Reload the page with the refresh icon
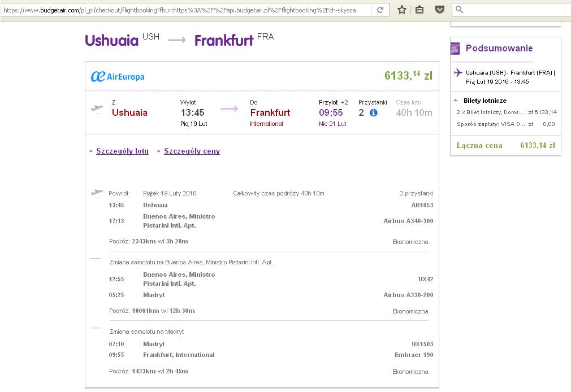 380,10
